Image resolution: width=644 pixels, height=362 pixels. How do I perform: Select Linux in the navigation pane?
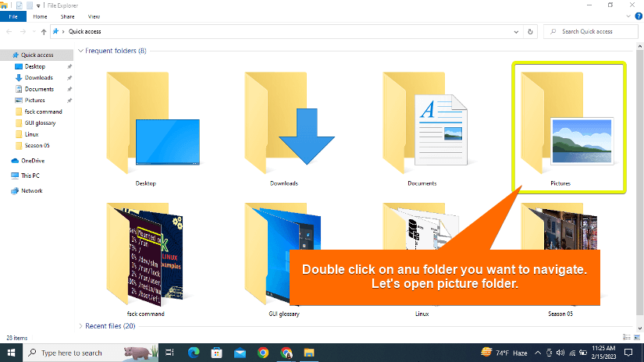(x=31, y=134)
